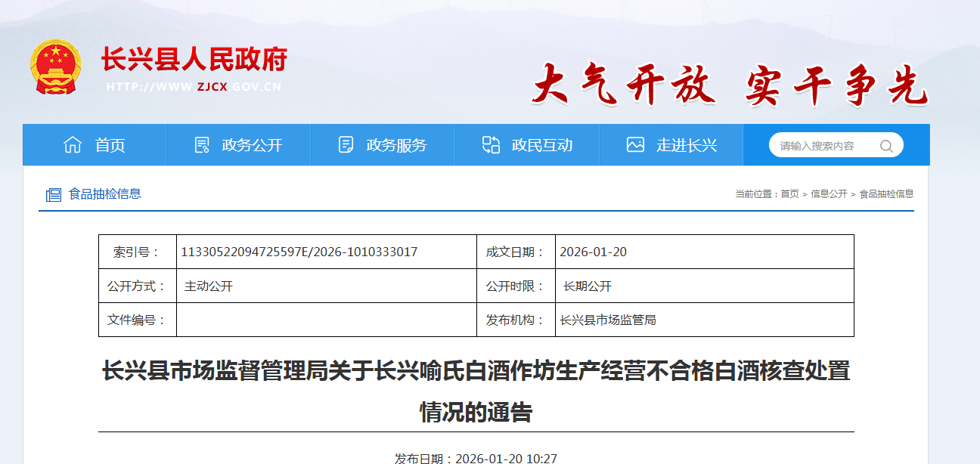980x464 pixels.
Task: Click the 长兴县人民政府 site title
Action: 194,59
